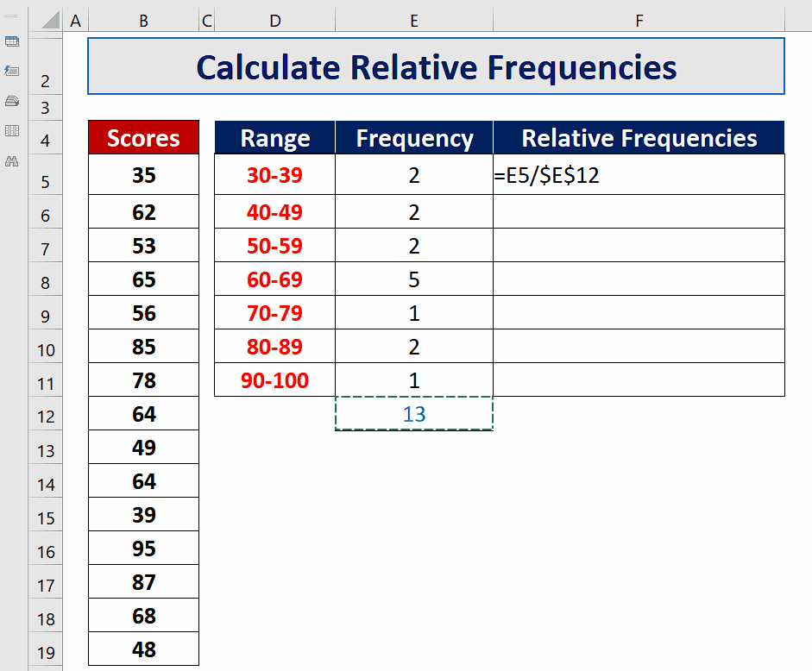812x671 pixels.
Task: Click the formula cell =E5/$E$12
Action: pos(639,175)
